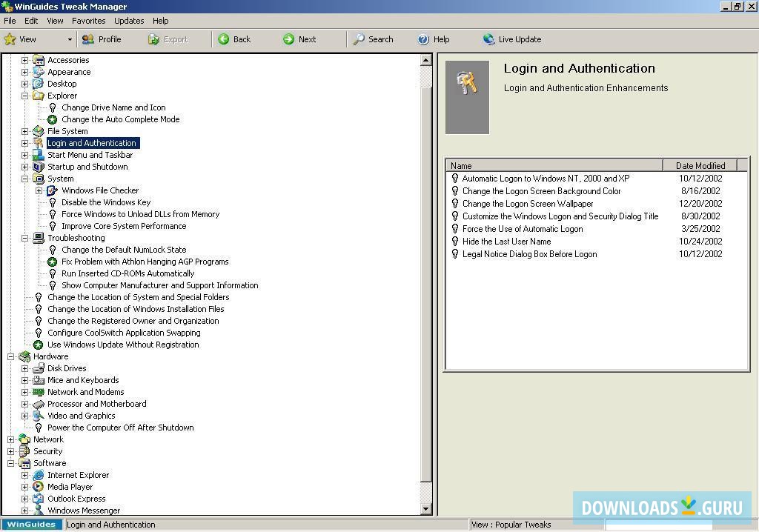The image size is (759, 532).
Task: Open Legal Notice Dialog Box Before Logon
Action: [529, 254]
